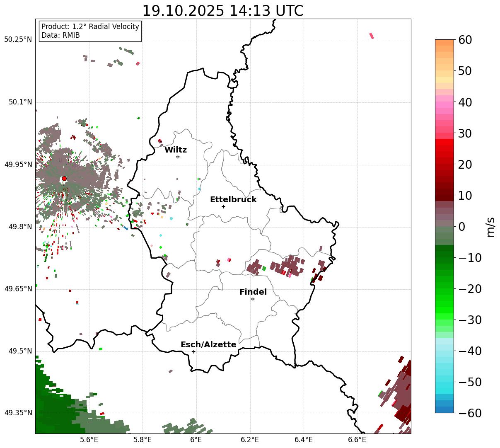
Task: Click the colorbar label 60
Action: 465,40
